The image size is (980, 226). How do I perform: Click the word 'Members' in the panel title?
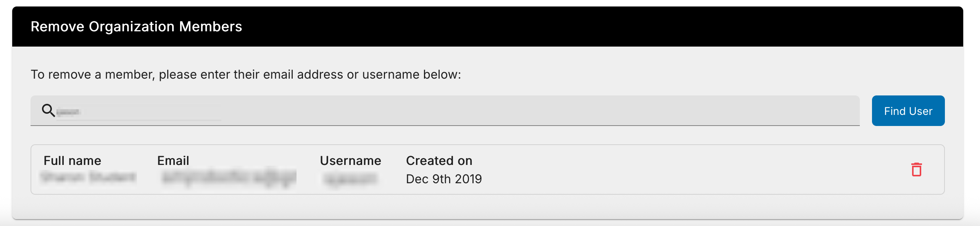click(211, 27)
